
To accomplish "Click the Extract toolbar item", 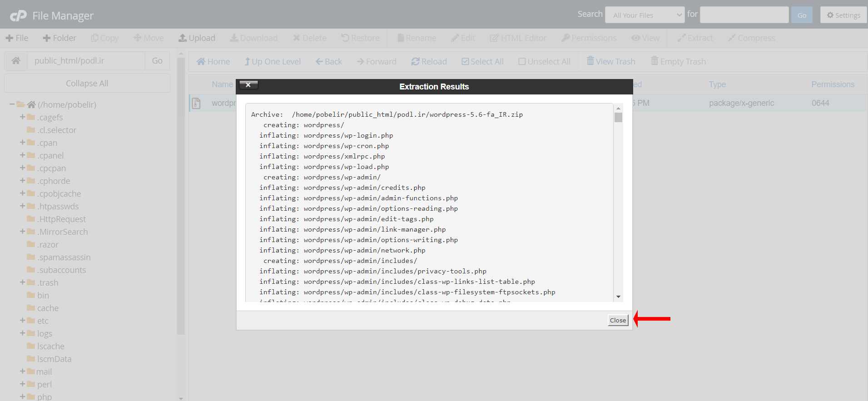I will pos(695,38).
